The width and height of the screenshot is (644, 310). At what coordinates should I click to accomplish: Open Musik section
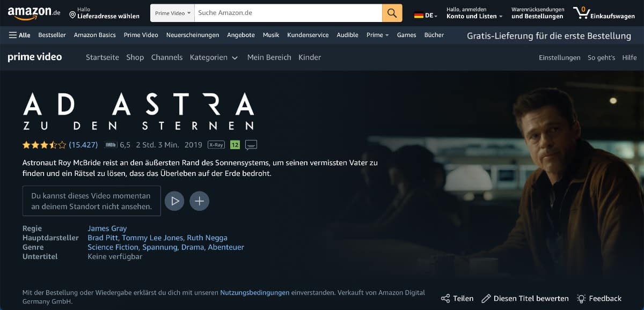click(x=271, y=35)
